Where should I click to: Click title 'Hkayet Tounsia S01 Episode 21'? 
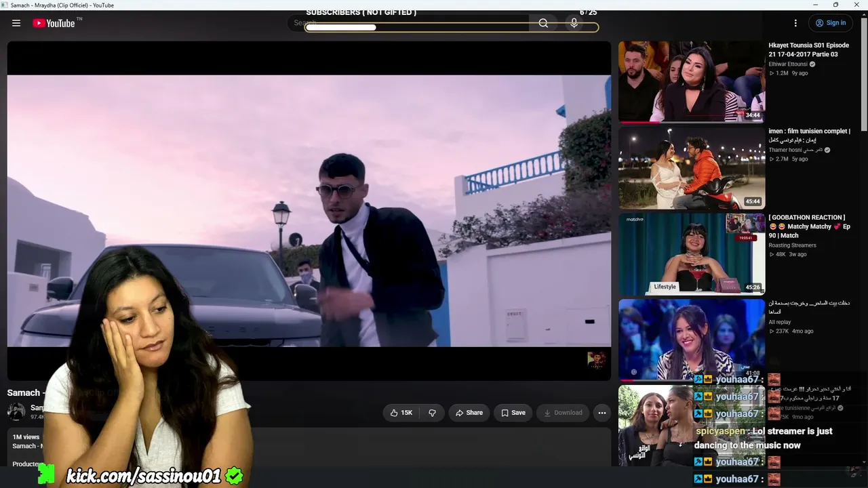click(x=808, y=49)
